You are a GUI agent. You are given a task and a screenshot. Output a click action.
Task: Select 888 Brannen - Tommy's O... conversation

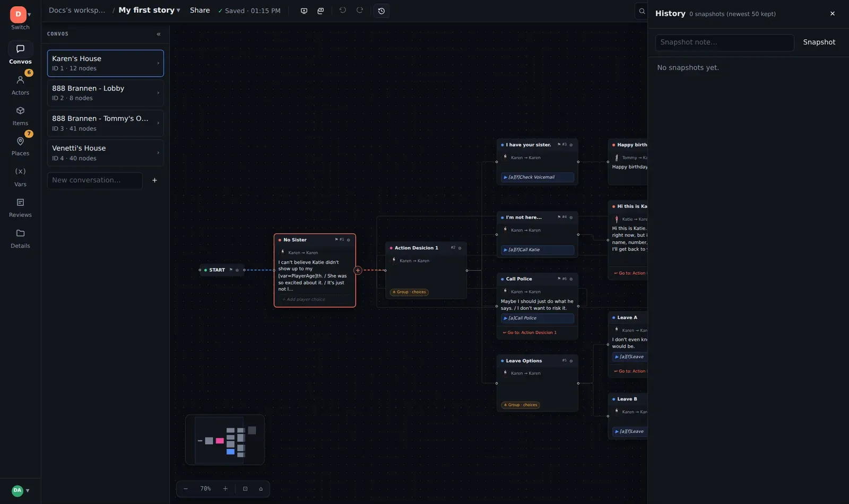coord(105,123)
